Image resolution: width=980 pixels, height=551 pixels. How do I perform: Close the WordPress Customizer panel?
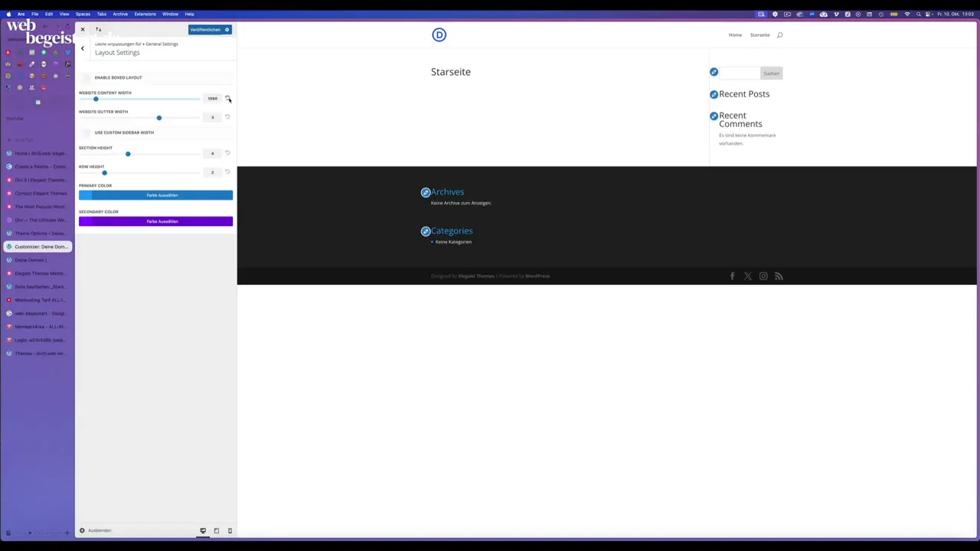pos(83,30)
